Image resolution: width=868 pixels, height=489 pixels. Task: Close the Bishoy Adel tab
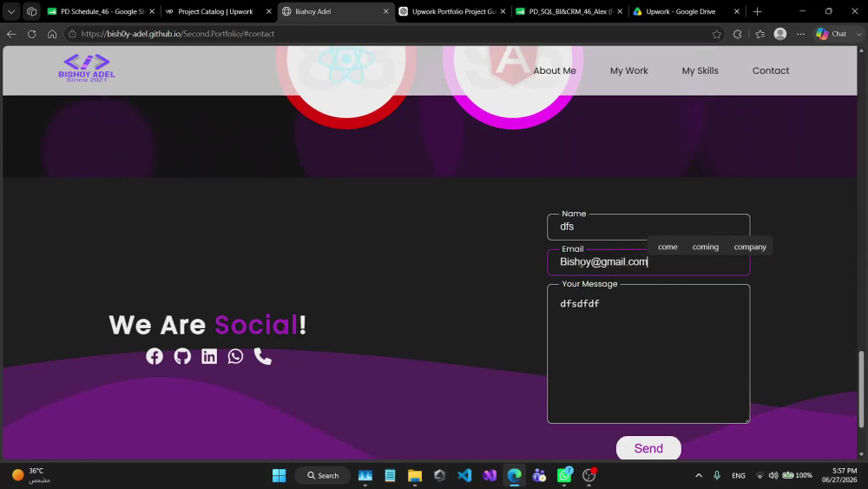coord(386,11)
